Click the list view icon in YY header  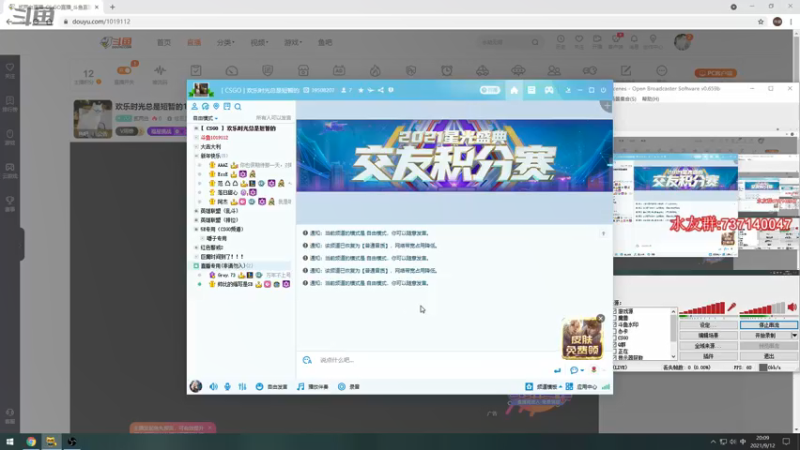(x=531, y=90)
